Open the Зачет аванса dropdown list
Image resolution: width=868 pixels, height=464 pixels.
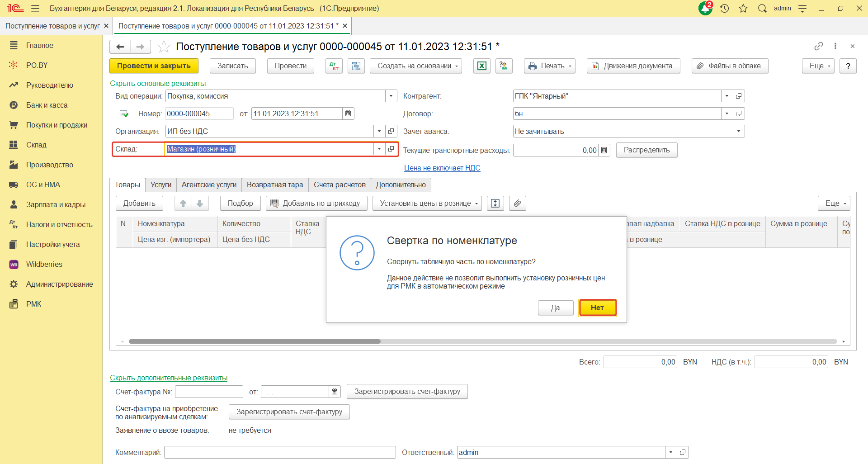738,131
